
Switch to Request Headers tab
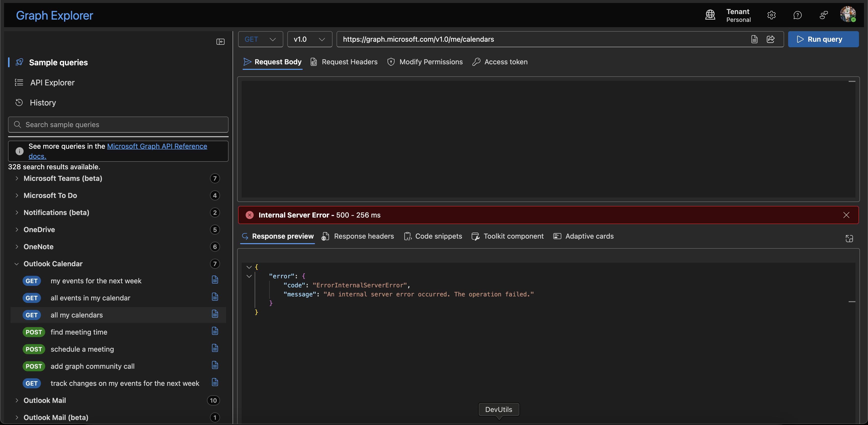[x=344, y=62]
